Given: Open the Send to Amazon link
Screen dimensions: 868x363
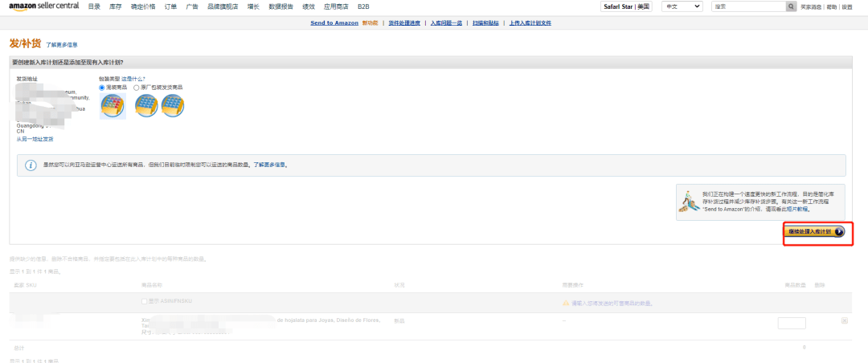Looking at the screenshot, I should point(334,22).
